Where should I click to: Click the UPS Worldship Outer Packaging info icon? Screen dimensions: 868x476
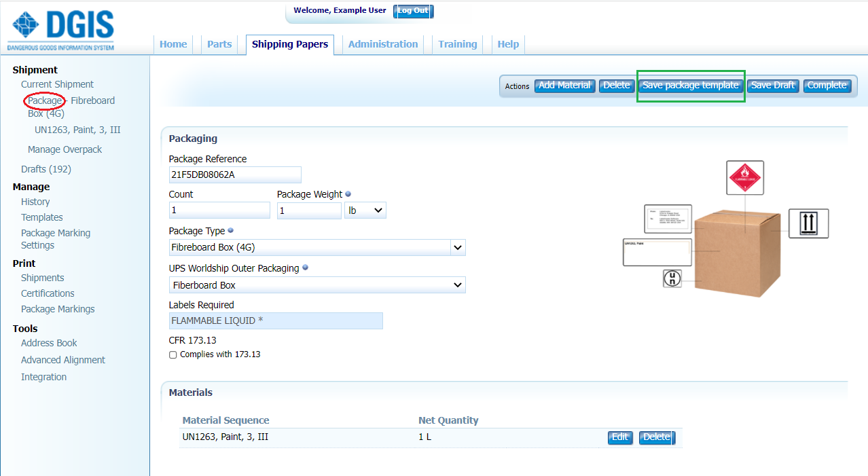pos(305,268)
